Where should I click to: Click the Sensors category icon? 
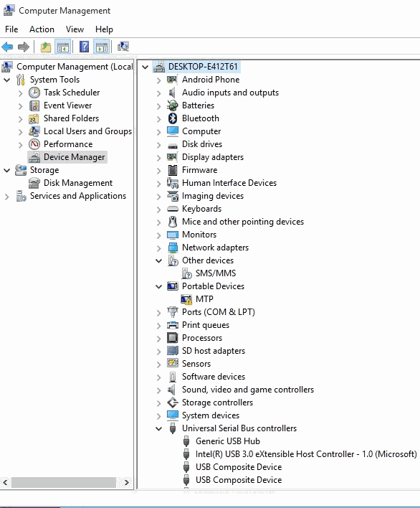tap(173, 364)
